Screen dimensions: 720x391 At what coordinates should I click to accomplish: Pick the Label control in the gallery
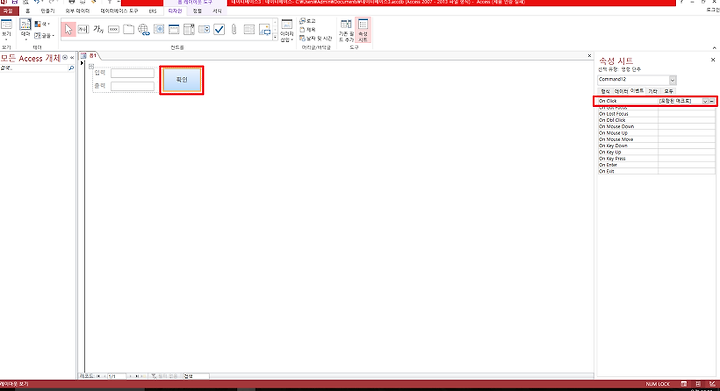tap(98, 29)
